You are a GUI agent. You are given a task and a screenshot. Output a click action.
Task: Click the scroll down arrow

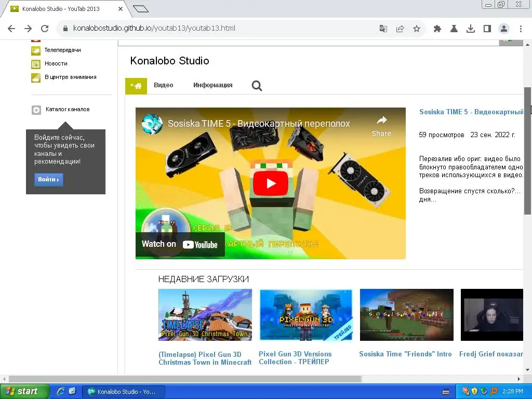528,370
